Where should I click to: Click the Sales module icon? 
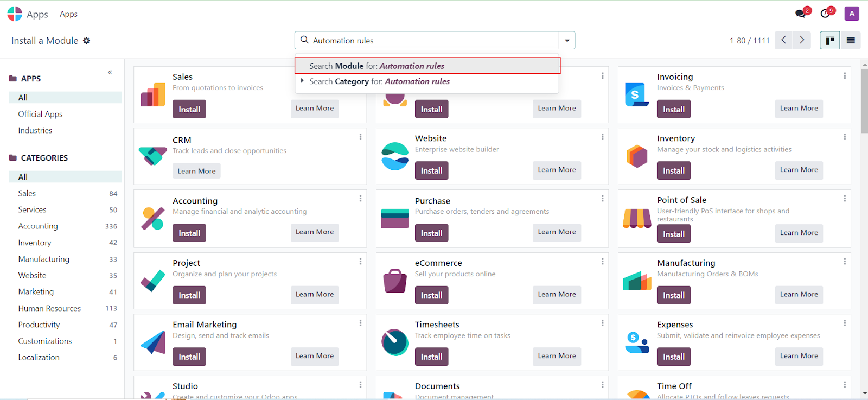[x=153, y=95]
